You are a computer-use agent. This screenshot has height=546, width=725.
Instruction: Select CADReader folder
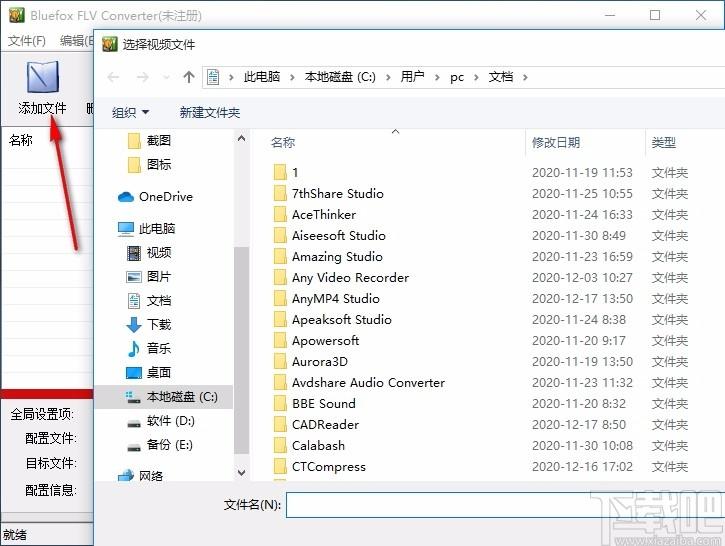click(316, 425)
